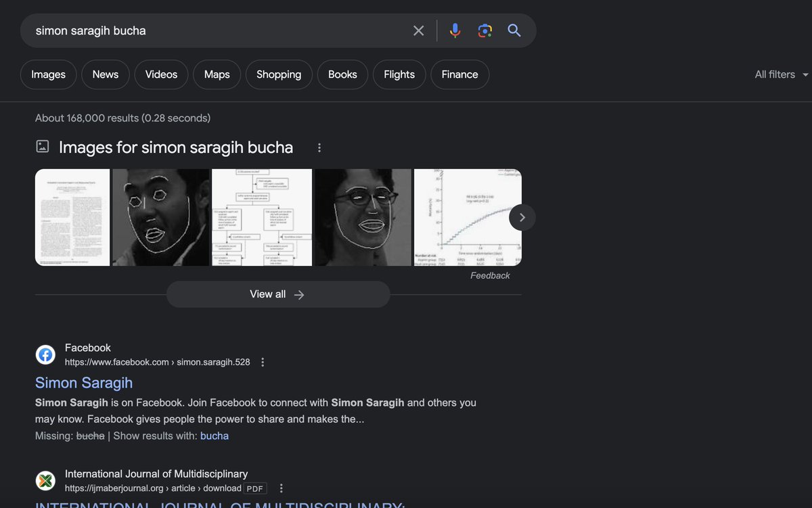Click the Facebook site name text
This screenshot has height=508, width=812.
pos(88,348)
